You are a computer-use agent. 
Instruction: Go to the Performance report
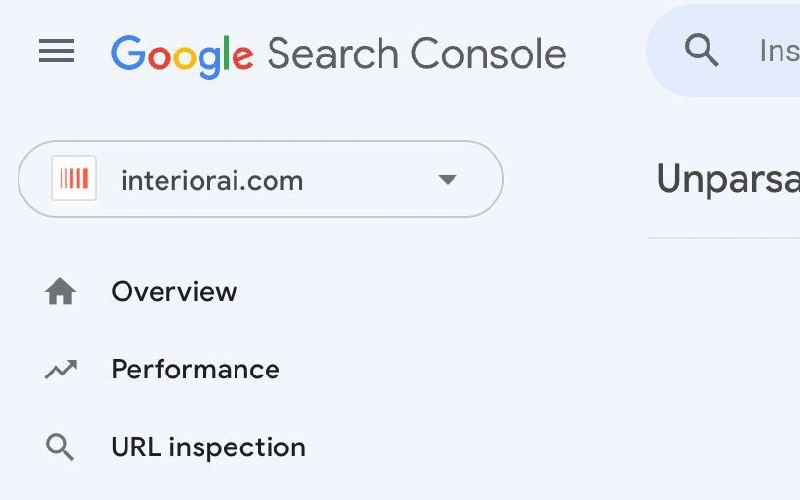pos(195,370)
